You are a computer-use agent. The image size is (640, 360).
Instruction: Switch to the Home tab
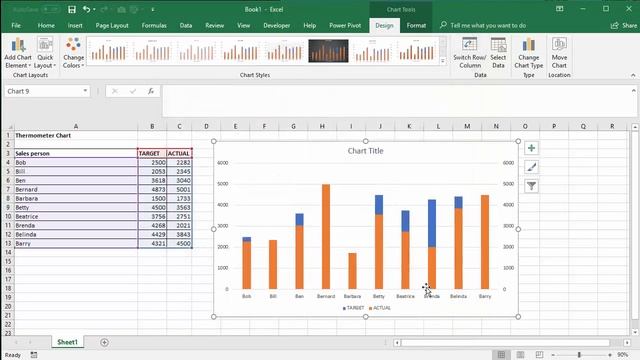(x=46, y=25)
